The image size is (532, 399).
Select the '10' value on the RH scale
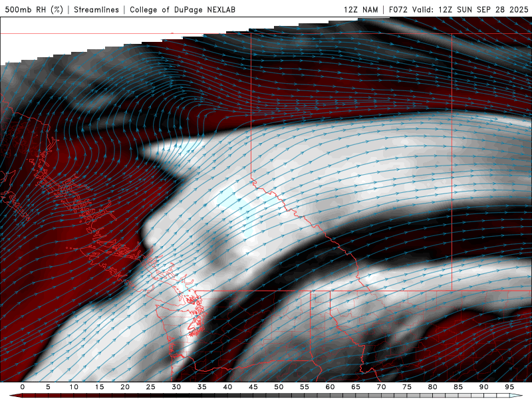pyautogui.click(x=74, y=387)
